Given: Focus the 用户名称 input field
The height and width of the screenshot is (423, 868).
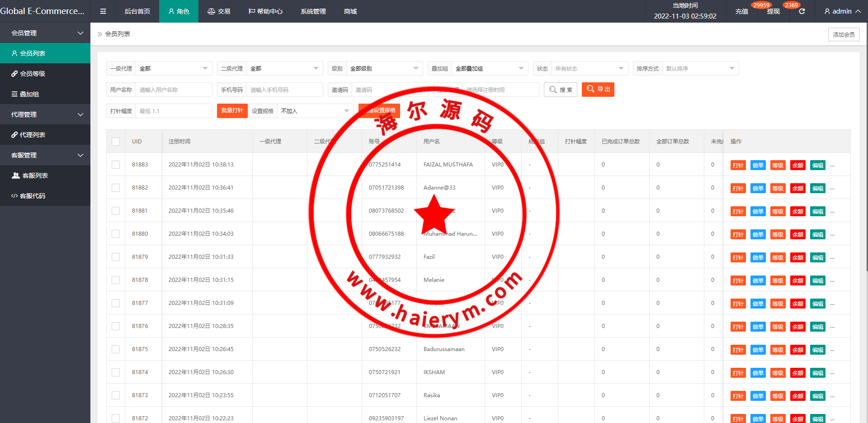Looking at the screenshot, I should click(174, 90).
